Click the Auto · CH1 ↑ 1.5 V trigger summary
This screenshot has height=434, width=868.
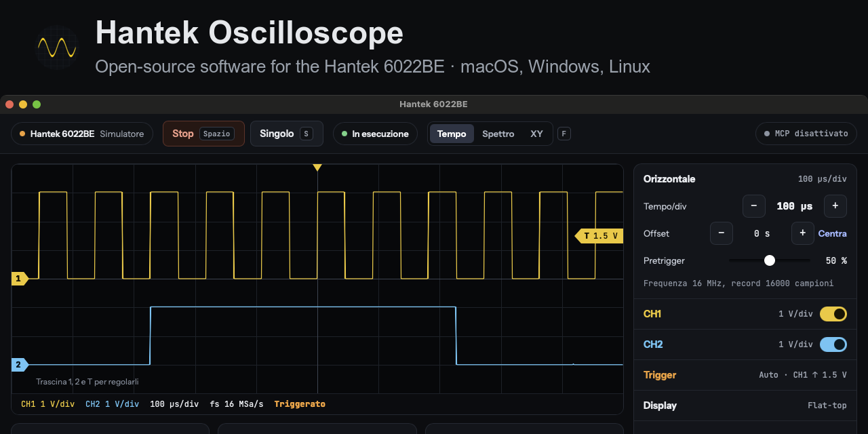803,375
